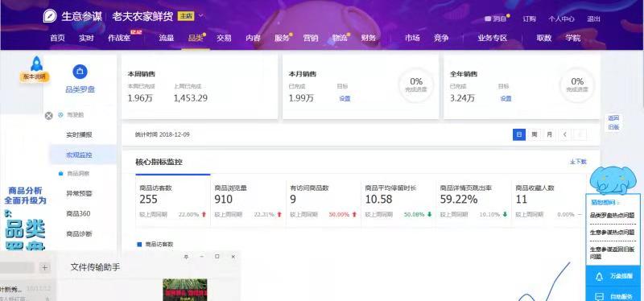
Task: Close the left promo panel with X icon
Action: coord(49,116)
